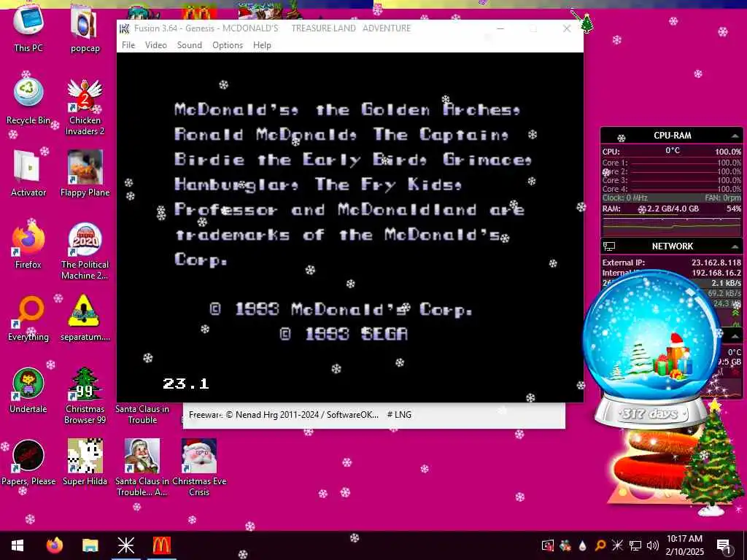The height and width of the screenshot is (560, 747).
Task: Click the # LNG link in status bar
Action: pyautogui.click(x=399, y=415)
